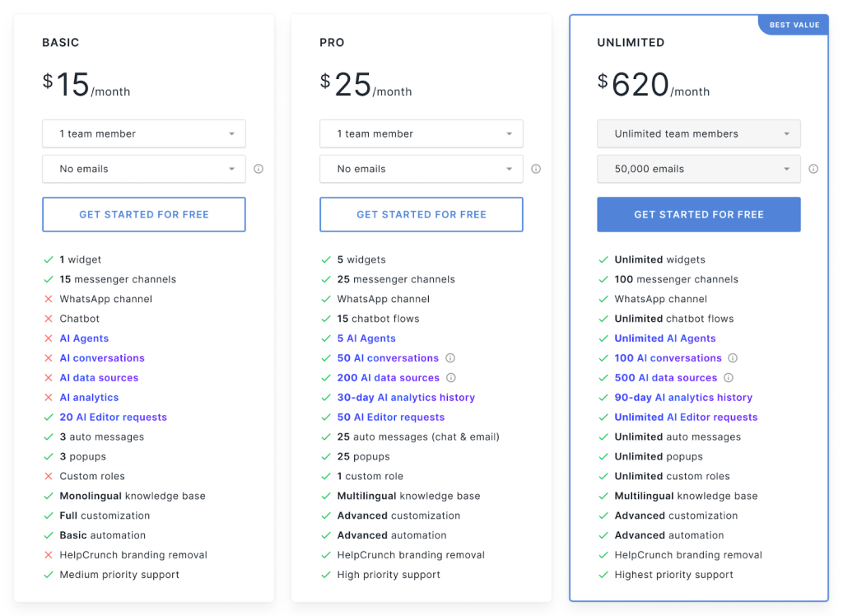Click info icon next to 200 AI data sources
Screen dimensions: 843x616
451,378
